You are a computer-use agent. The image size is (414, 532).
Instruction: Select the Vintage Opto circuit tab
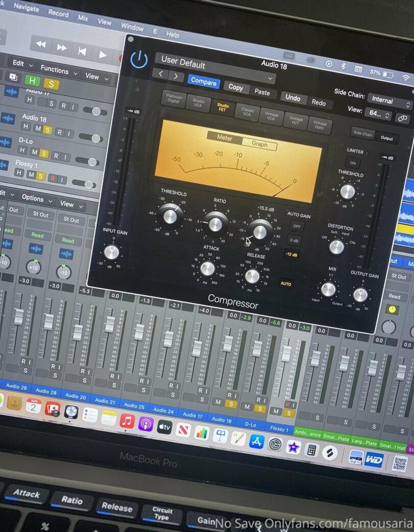click(319, 125)
